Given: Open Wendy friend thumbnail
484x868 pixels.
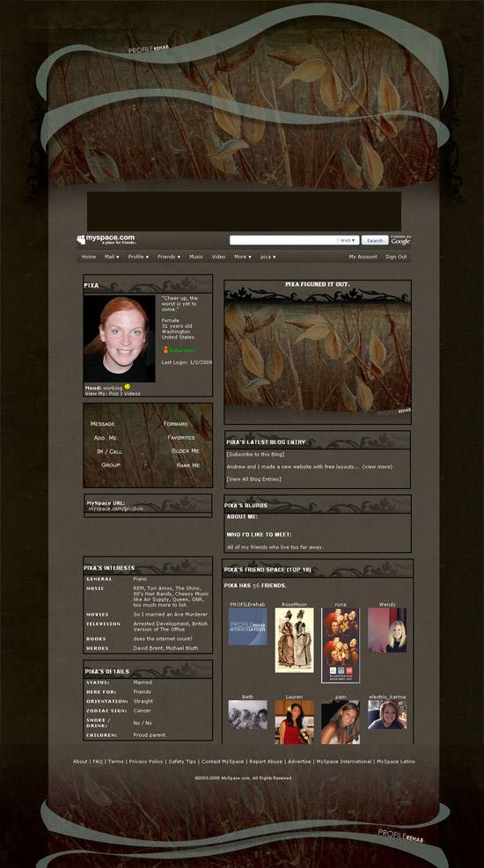Looking at the screenshot, I should click(387, 630).
